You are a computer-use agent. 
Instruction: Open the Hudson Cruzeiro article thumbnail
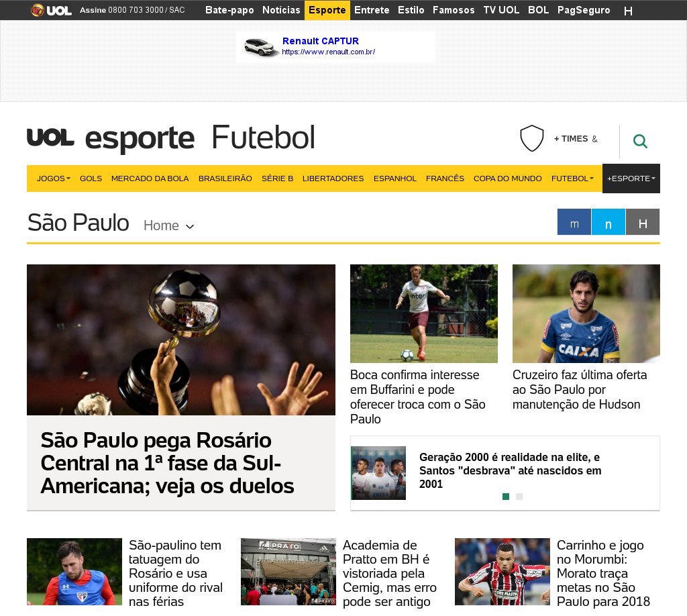tap(586, 313)
